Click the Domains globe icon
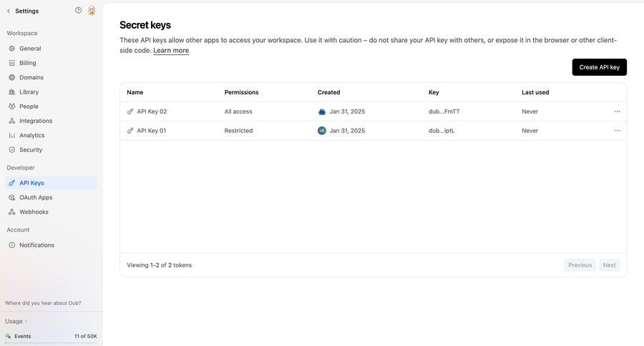Image resolution: width=644 pixels, height=346 pixels. pyautogui.click(x=11, y=77)
